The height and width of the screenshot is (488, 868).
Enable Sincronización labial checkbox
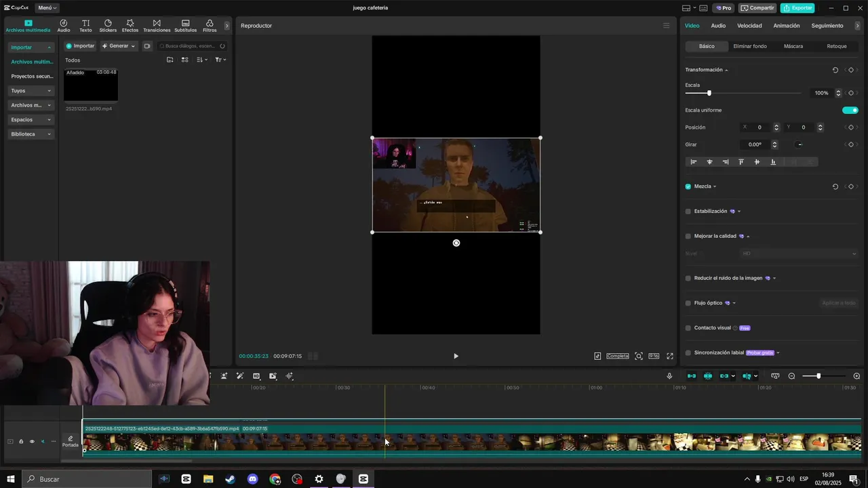point(688,352)
